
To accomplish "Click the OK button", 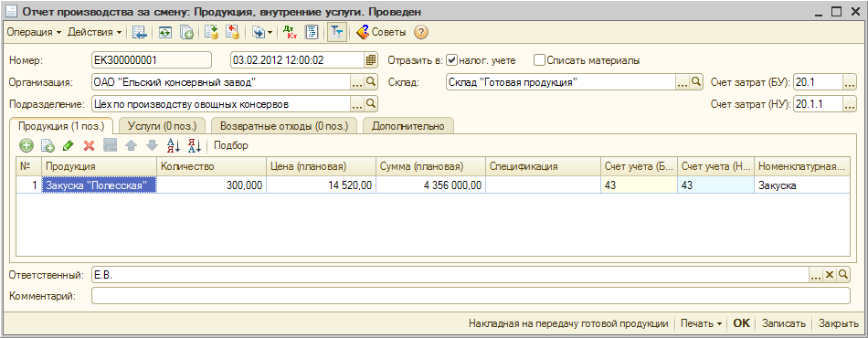I will pyautogui.click(x=741, y=323).
